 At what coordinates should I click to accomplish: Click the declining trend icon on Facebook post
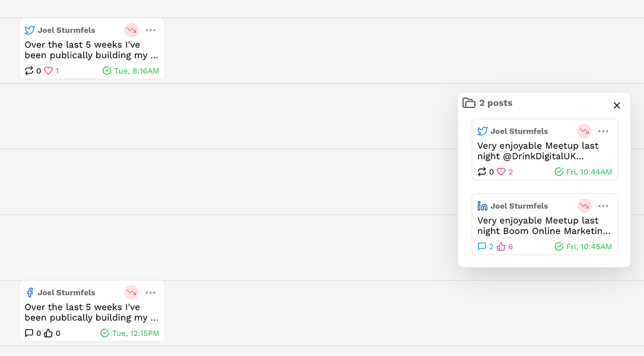pyautogui.click(x=131, y=293)
